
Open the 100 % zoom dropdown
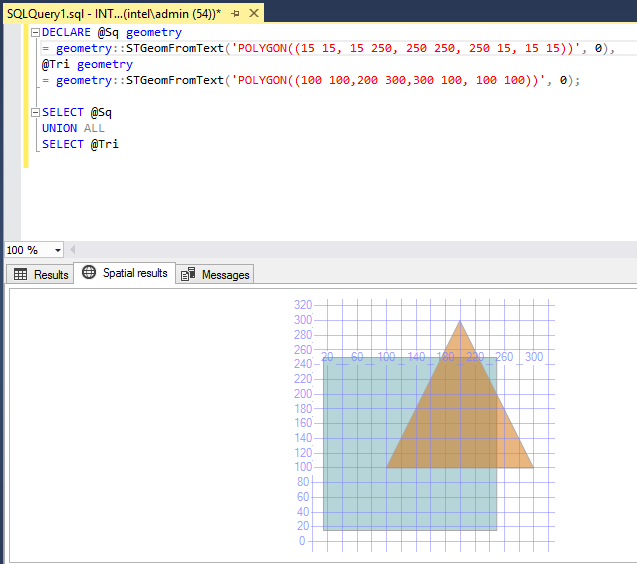(57, 250)
